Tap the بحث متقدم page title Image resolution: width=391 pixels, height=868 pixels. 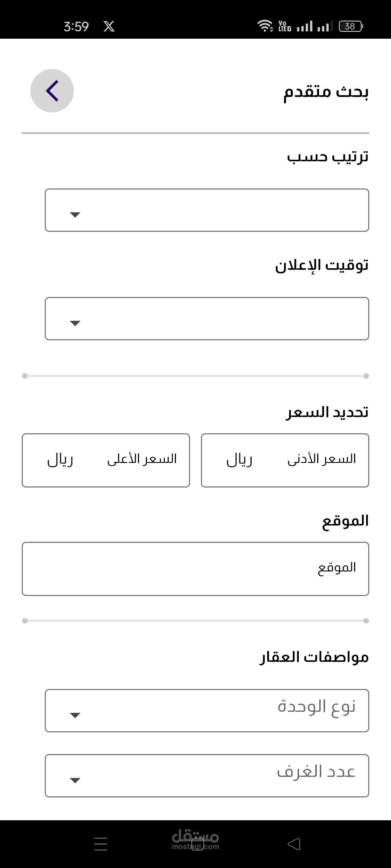[326, 92]
